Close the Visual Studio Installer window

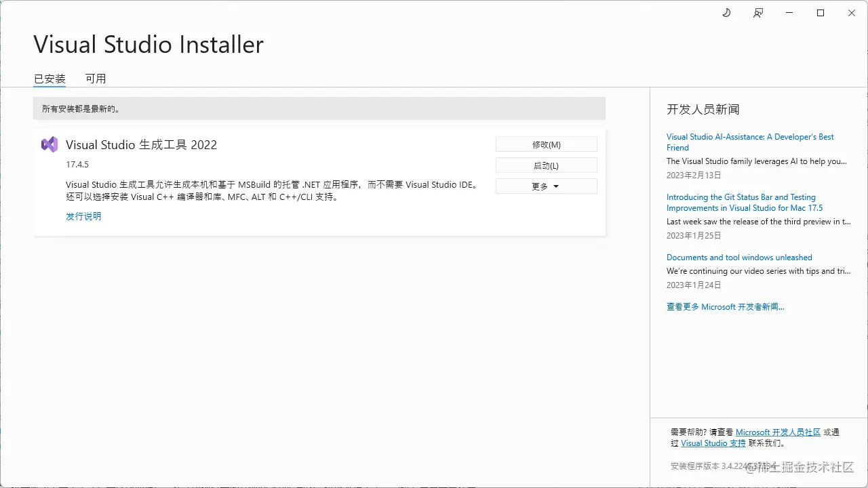pos(852,13)
